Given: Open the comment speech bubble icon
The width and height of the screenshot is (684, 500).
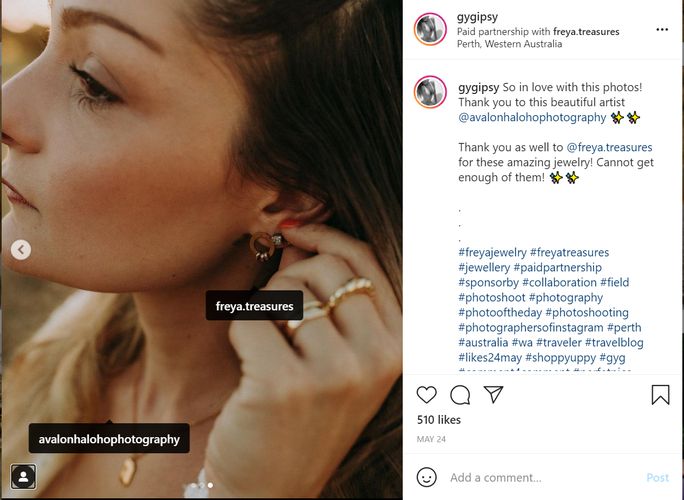Looking at the screenshot, I should point(460,395).
